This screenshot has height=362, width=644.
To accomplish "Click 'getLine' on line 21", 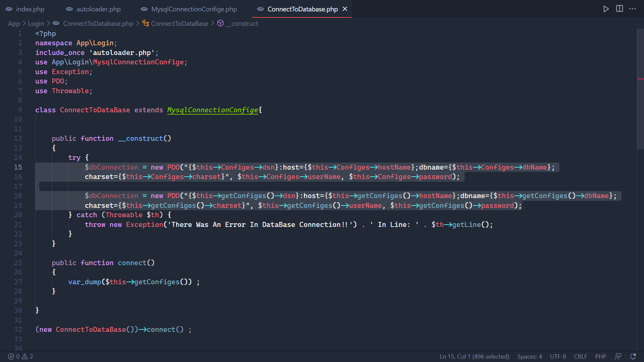I will coord(466,225).
